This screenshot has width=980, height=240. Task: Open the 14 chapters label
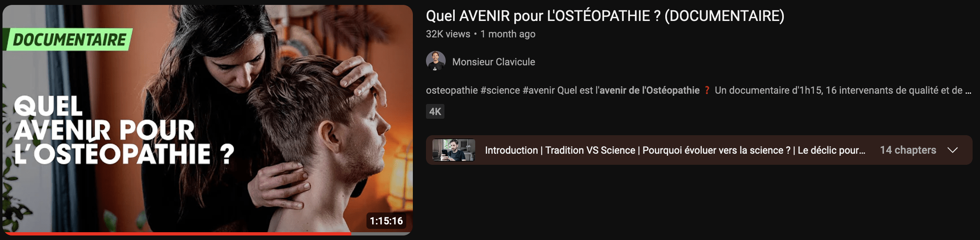(x=908, y=150)
